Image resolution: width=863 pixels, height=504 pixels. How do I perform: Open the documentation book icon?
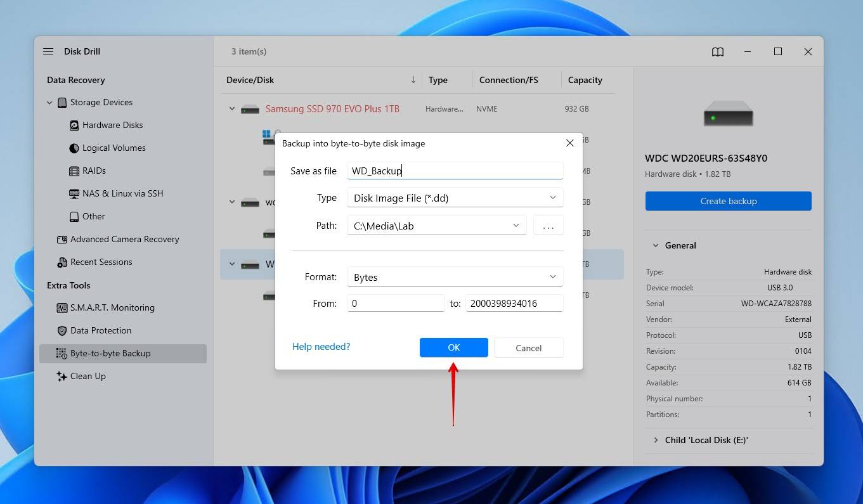(717, 51)
